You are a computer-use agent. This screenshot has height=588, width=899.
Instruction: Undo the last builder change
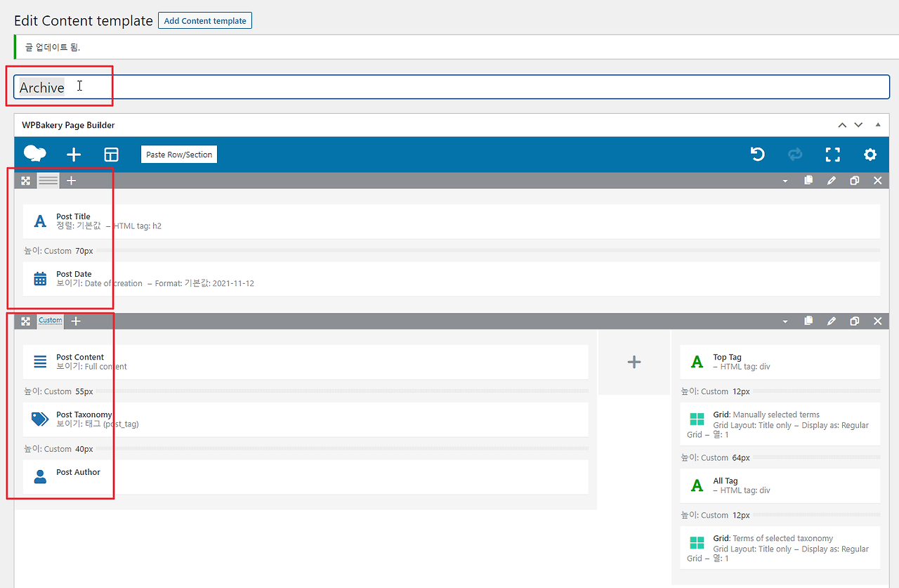coord(757,155)
